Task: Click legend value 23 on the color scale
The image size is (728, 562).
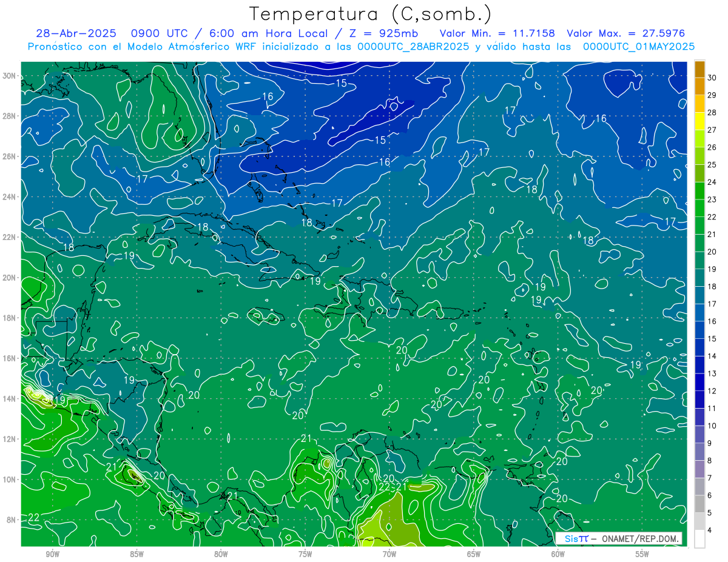Action: pyautogui.click(x=712, y=199)
